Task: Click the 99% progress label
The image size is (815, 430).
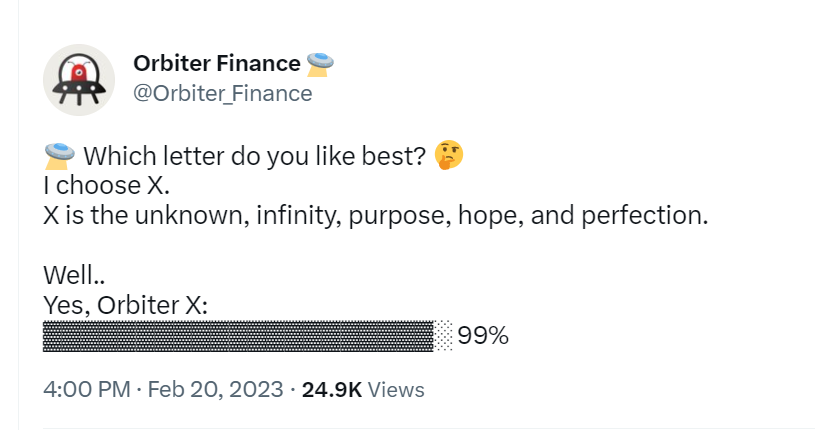Action: (x=483, y=336)
